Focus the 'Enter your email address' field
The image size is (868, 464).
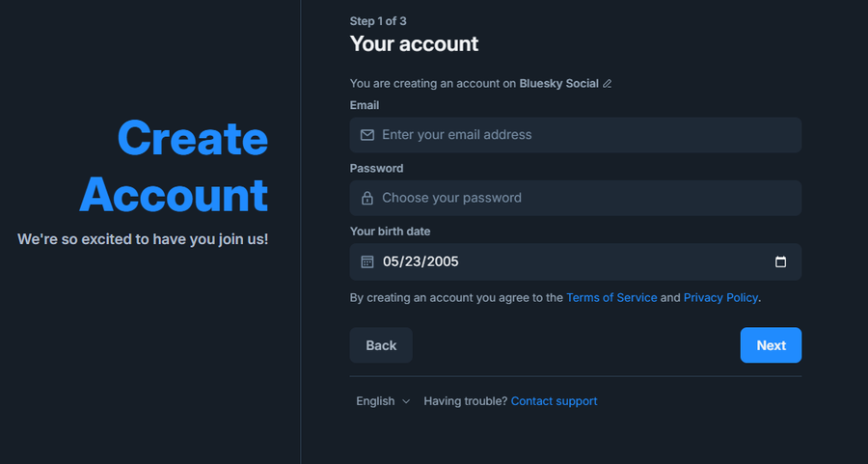pyautogui.click(x=575, y=135)
